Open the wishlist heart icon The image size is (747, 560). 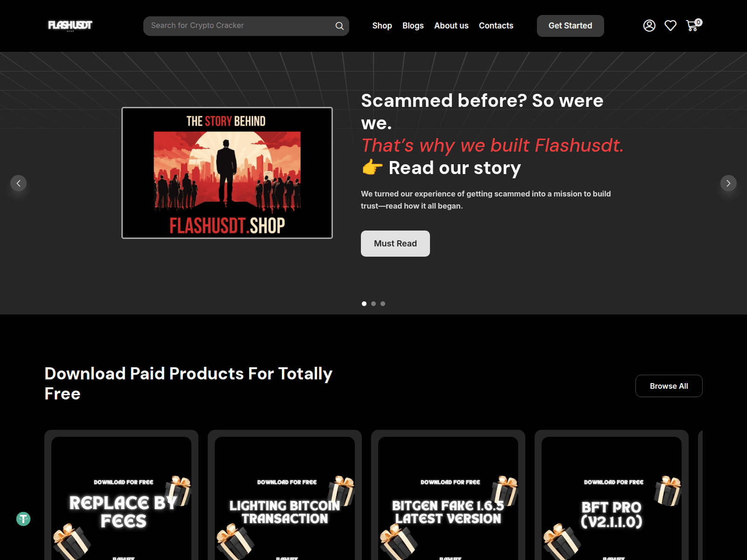[670, 26]
